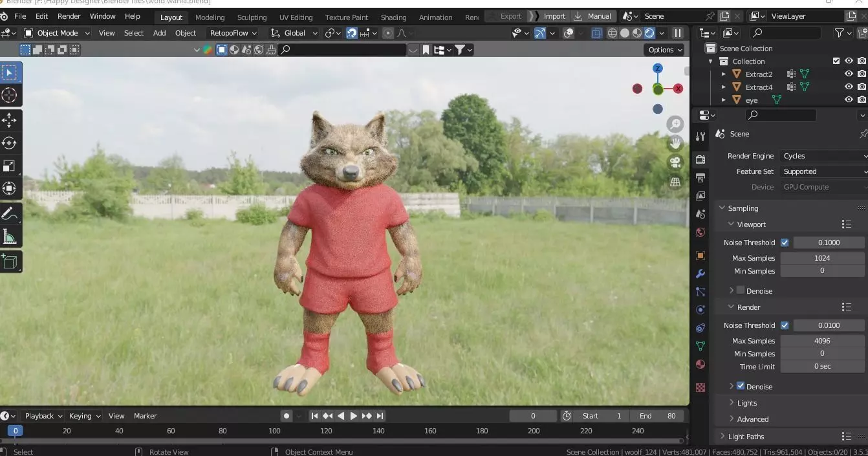This screenshot has height=456, width=868.
Task: Expand the Extract2 tree item
Action: (724, 74)
